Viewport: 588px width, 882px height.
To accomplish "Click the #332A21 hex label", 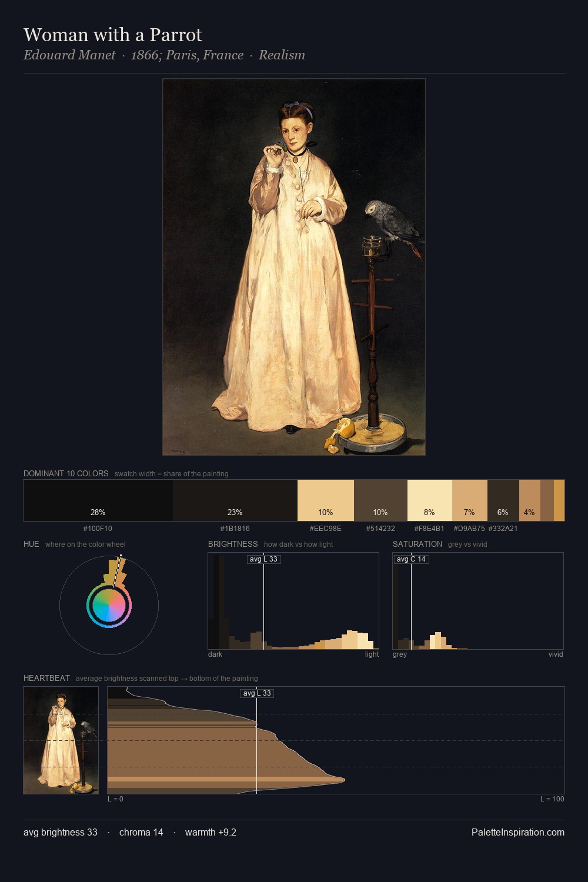I will pyautogui.click(x=503, y=529).
